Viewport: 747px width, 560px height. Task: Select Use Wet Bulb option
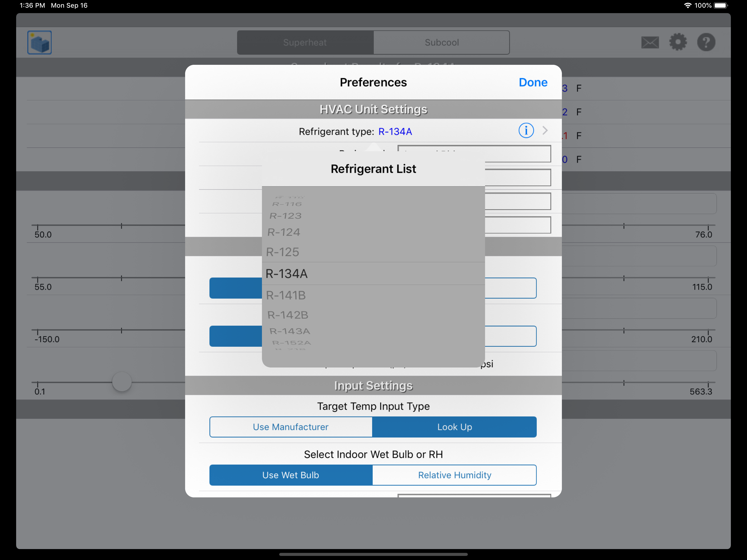[x=291, y=475]
